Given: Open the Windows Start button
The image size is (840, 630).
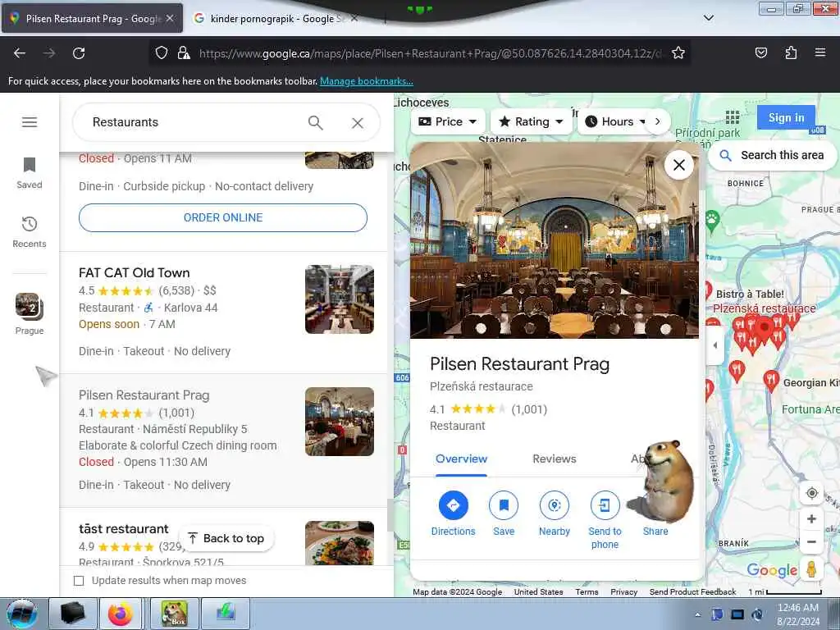Looking at the screenshot, I should click(x=22, y=614).
